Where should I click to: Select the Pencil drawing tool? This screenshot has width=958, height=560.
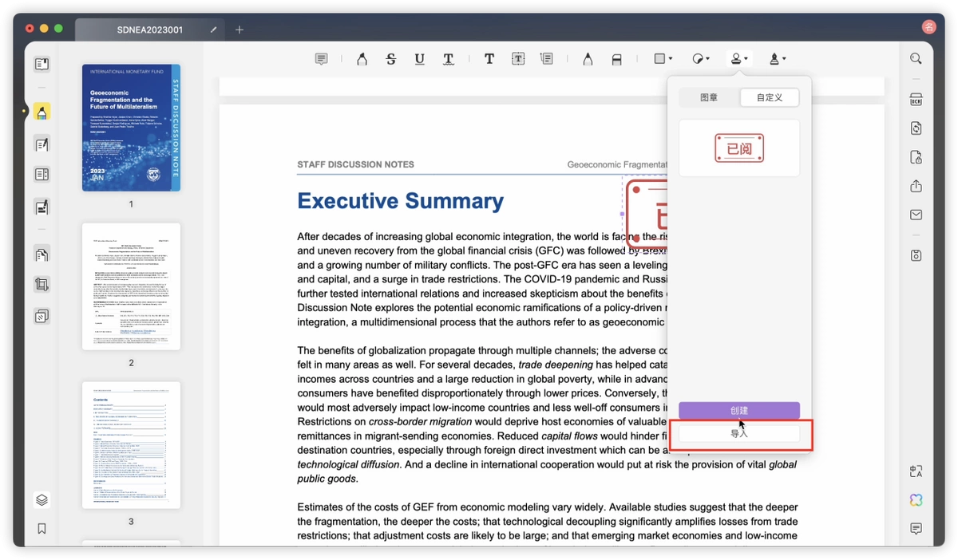click(x=588, y=59)
